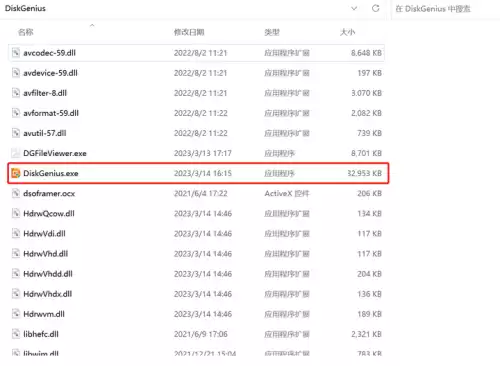500x366 pixels.
Task: Select the avdevice-59.dll file icon
Action: 16,73
